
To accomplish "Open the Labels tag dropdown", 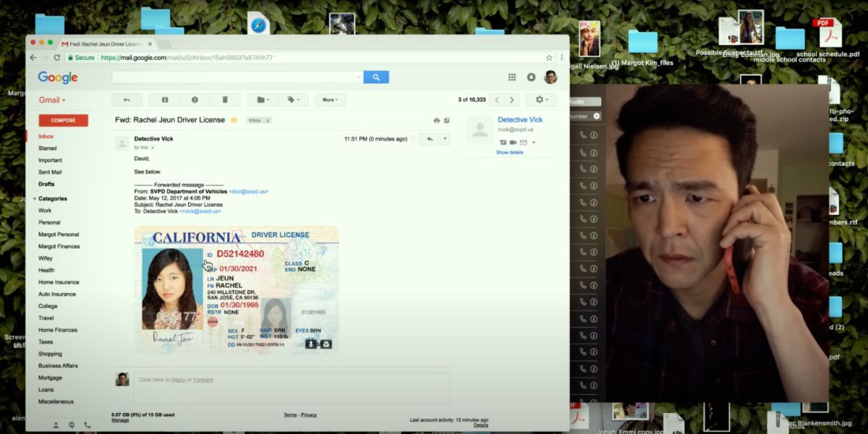I will (x=294, y=100).
